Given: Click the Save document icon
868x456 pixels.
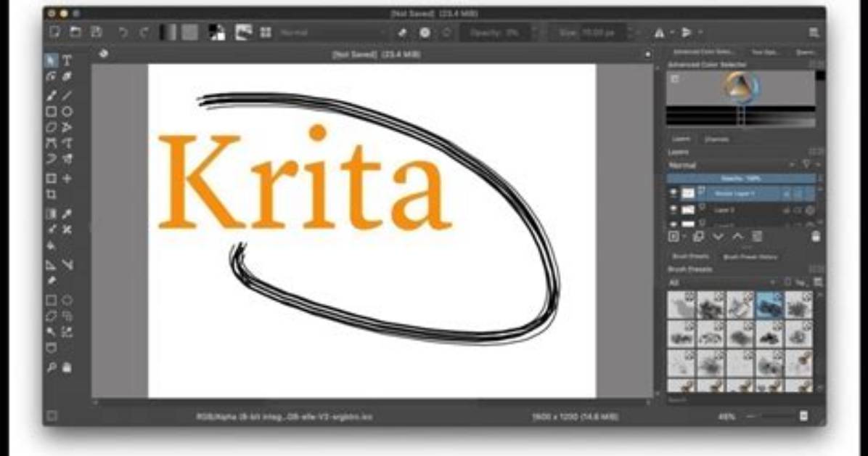Looking at the screenshot, I should 97,32.
